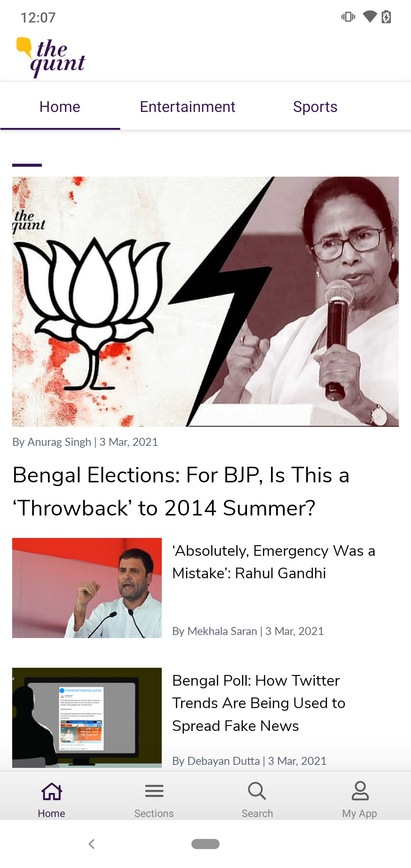Open the Rahul Gandhi Emergency article headline
411x868 pixels.
coord(274,562)
